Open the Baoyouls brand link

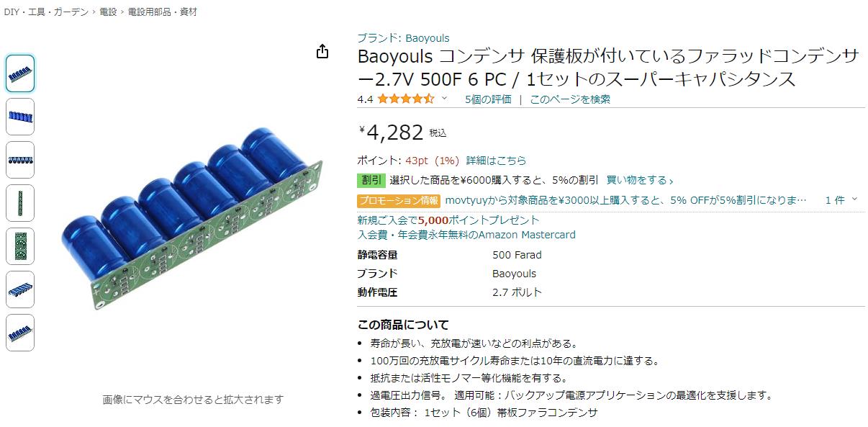pos(403,38)
